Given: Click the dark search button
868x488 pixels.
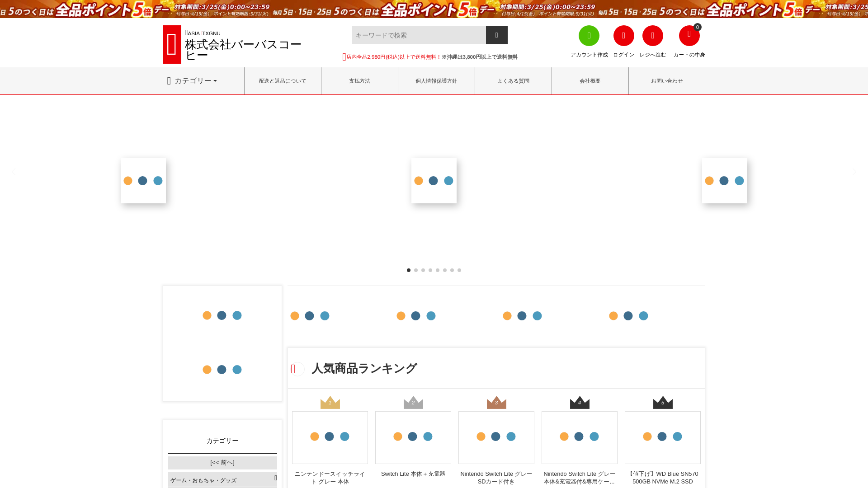Looking at the screenshot, I should point(496,35).
